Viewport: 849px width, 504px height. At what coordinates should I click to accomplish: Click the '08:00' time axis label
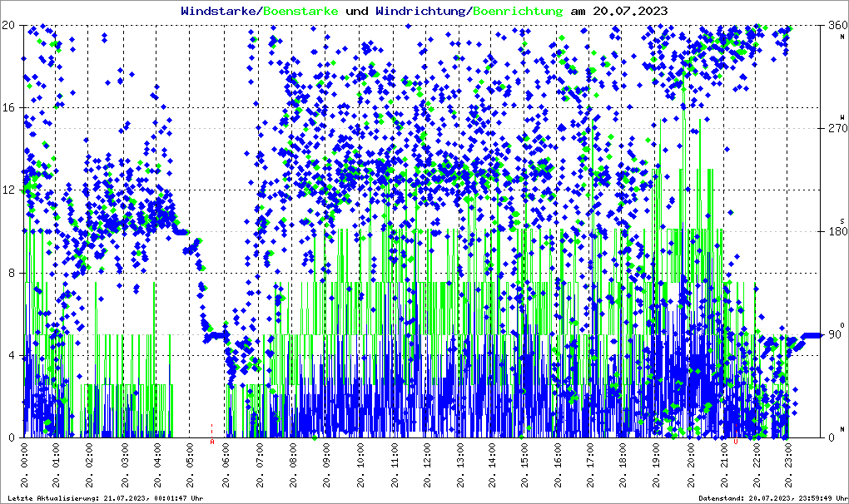293,455
